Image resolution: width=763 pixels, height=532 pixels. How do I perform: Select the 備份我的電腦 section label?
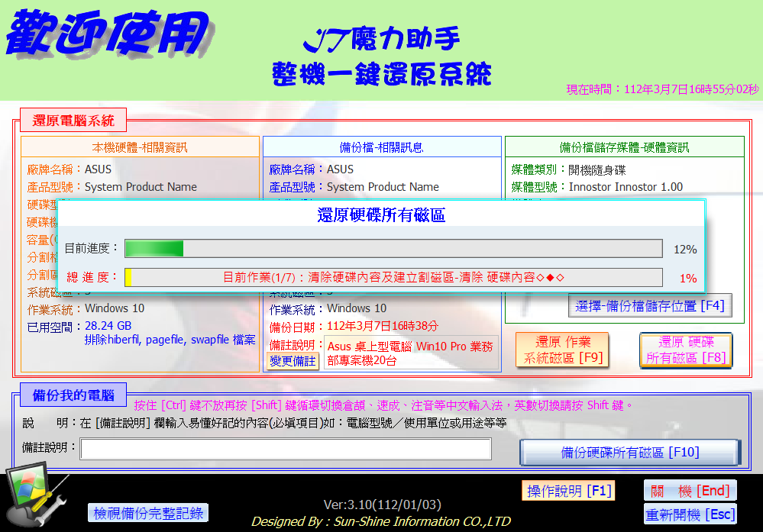point(73,395)
